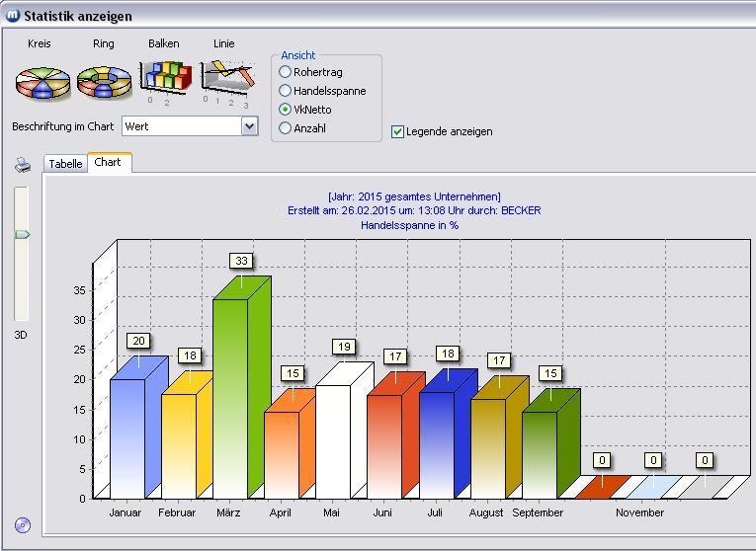Click the Wert text field
This screenshot has width=756, height=551.
[x=181, y=126]
